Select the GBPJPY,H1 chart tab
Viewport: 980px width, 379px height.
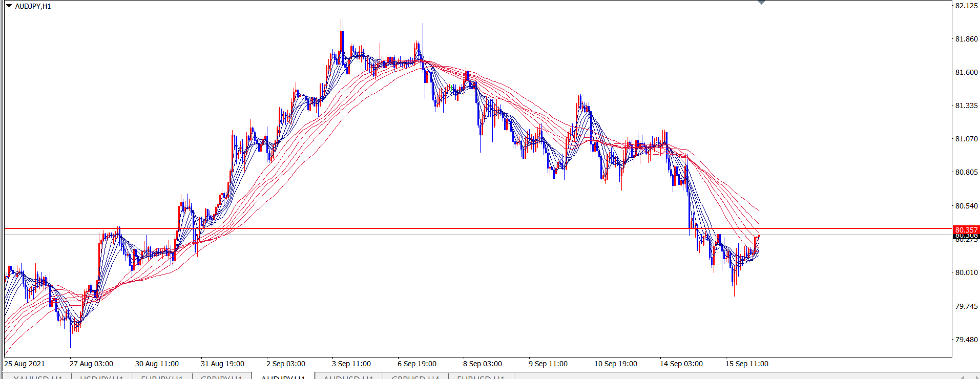point(221,377)
